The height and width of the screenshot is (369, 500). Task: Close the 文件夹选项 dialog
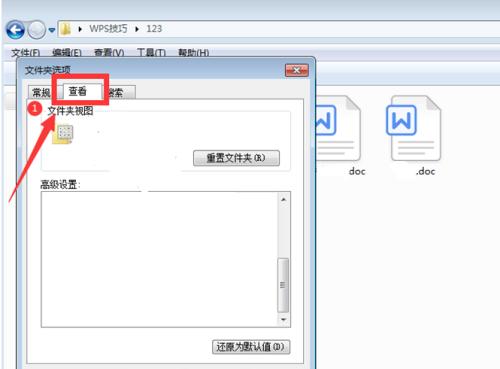(x=297, y=70)
